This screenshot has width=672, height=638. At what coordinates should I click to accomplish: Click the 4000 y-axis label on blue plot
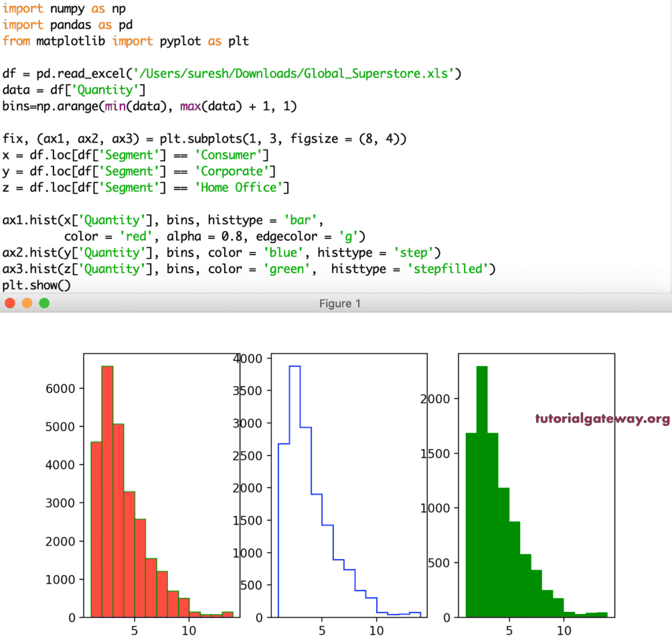(x=248, y=358)
